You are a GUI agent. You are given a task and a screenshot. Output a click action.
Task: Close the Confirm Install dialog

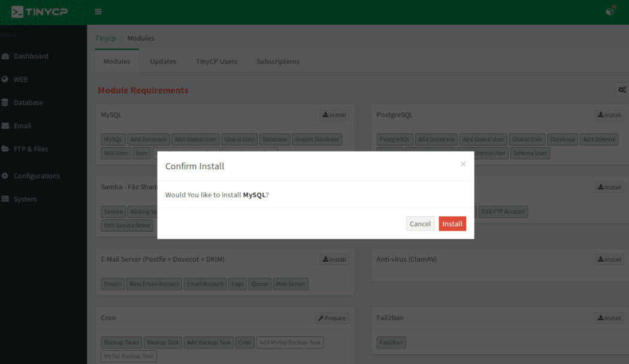463,164
